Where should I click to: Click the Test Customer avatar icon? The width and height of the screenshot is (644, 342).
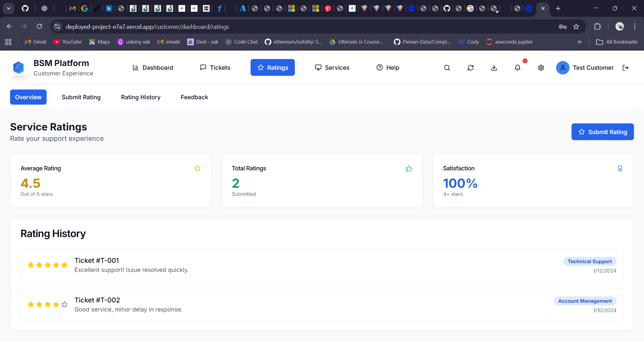pyautogui.click(x=563, y=68)
